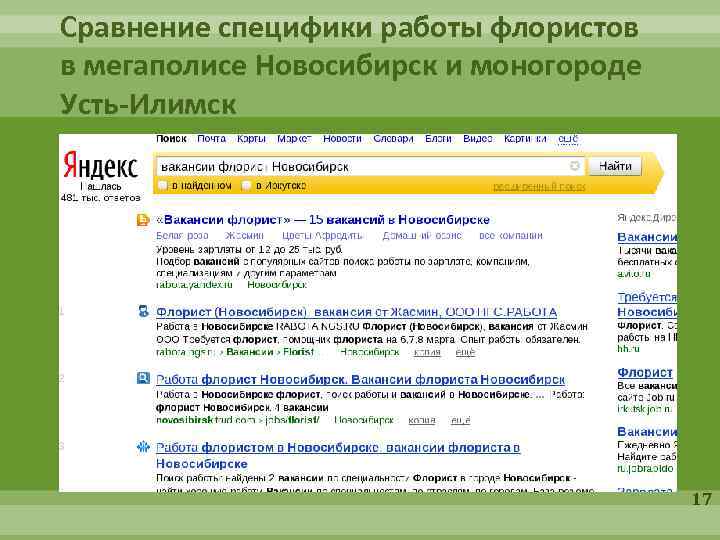The height and width of the screenshot is (540, 720).
Task: Open the Жасмин company link
Action: click(x=244, y=236)
